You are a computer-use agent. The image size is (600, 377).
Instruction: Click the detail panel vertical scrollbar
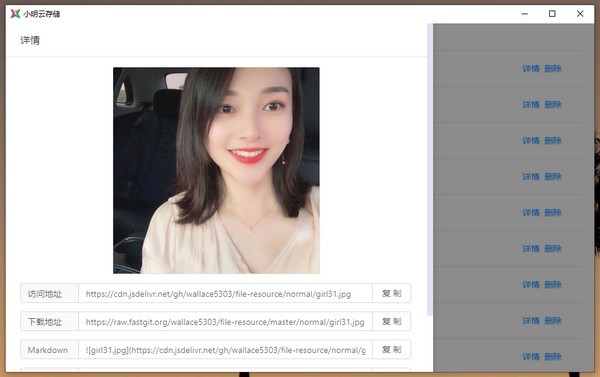(x=430, y=170)
